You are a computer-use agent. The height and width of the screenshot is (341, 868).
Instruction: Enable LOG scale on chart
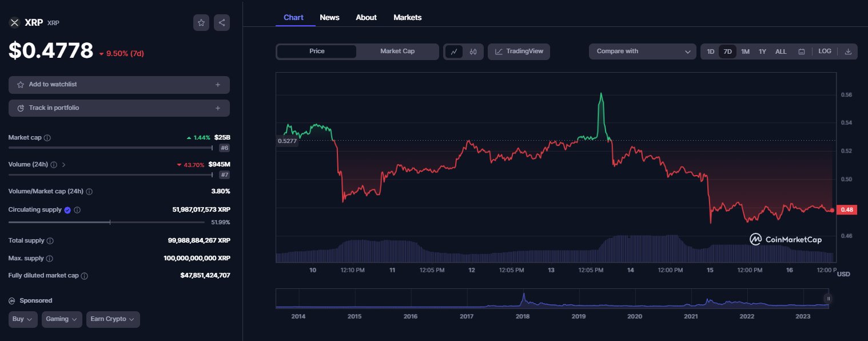click(825, 51)
